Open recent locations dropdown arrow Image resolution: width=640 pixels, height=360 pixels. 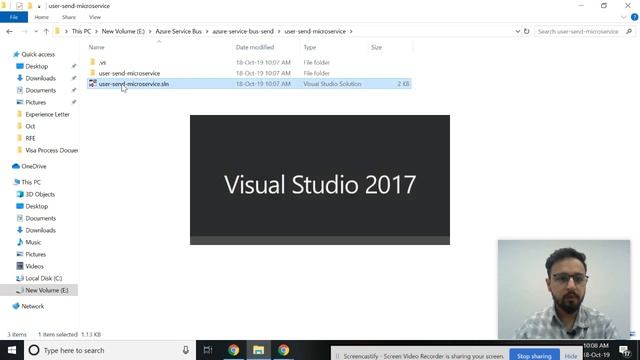point(36,31)
